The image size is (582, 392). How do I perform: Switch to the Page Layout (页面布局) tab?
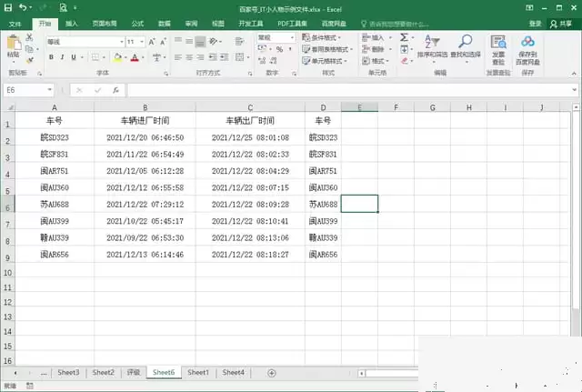click(x=105, y=24)
